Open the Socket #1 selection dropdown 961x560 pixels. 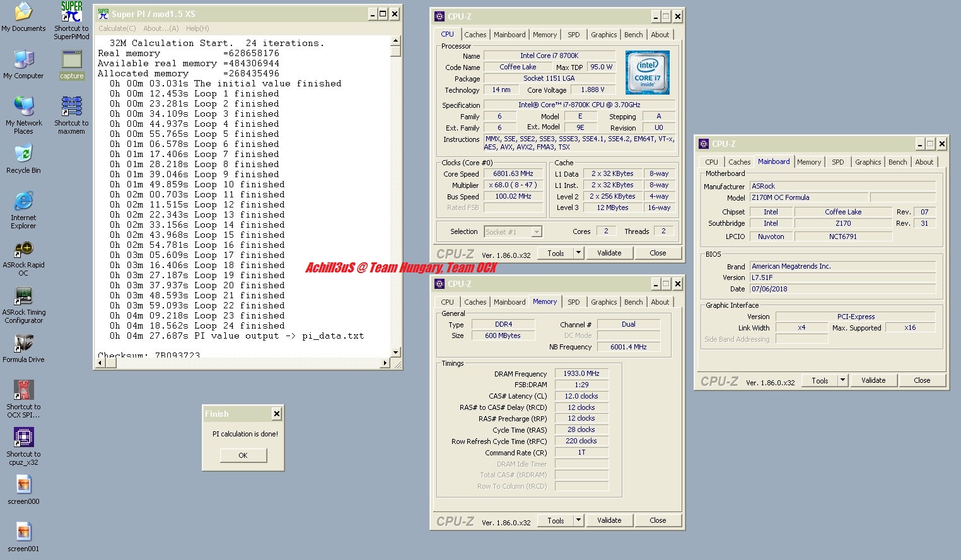(x=513, y=232)
